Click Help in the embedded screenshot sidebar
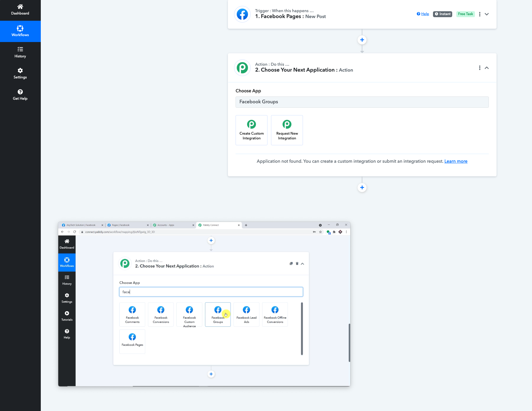The image size is (532, 411). click(x=67, y=334)
